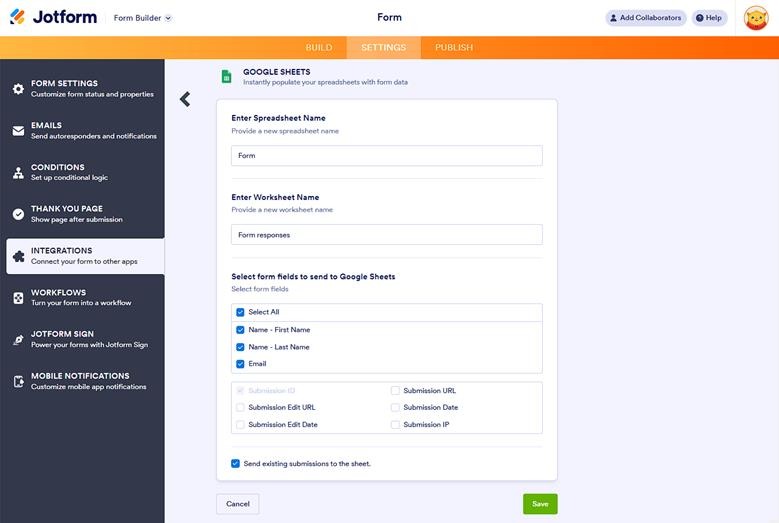
Task: Toggle the Select All checkbox
Action: coord(240,312)
